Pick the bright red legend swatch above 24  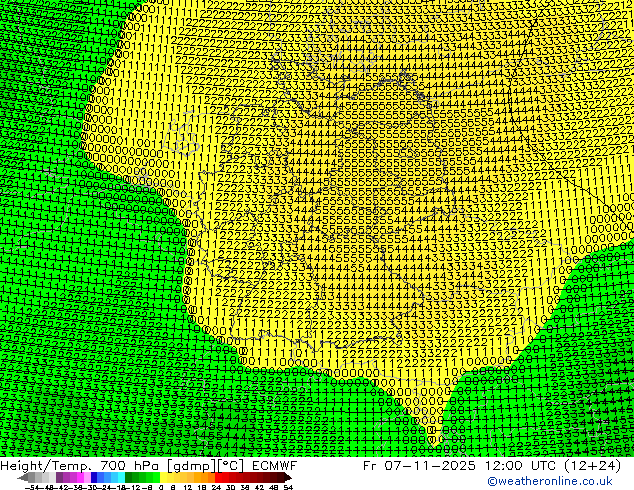(x=218, y=477)
